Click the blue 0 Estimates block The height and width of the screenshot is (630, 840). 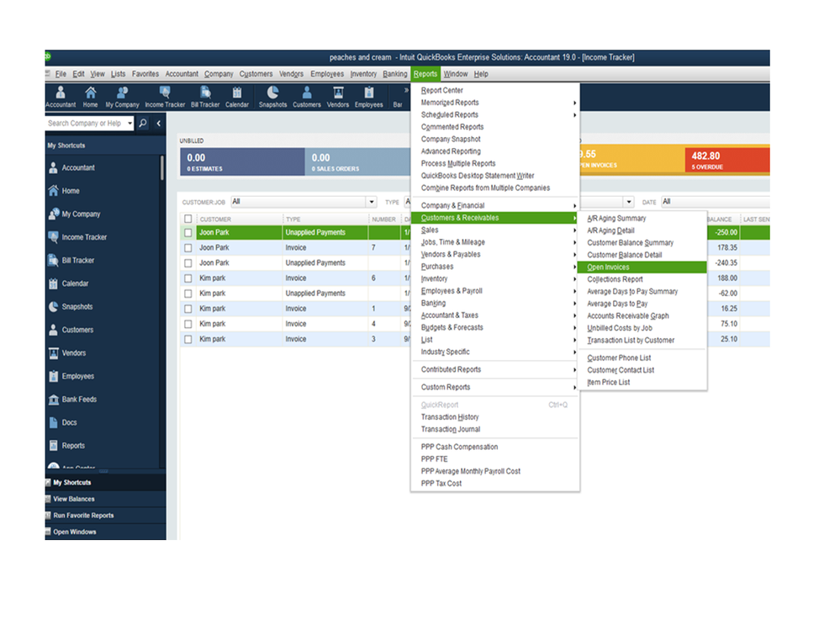click(x=243, y=161)
